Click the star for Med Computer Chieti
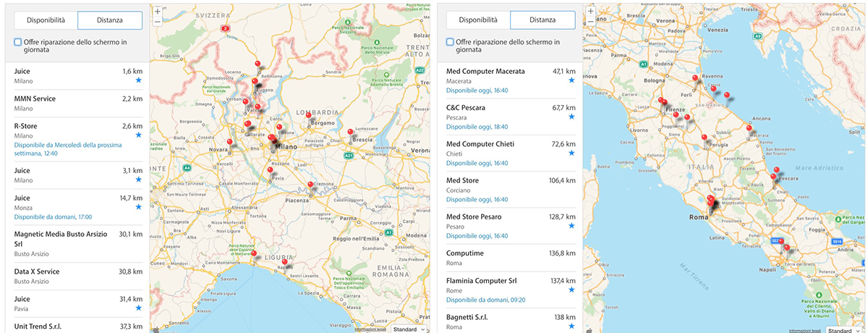This screenshot has width=868, height=333. coord(571,153)
